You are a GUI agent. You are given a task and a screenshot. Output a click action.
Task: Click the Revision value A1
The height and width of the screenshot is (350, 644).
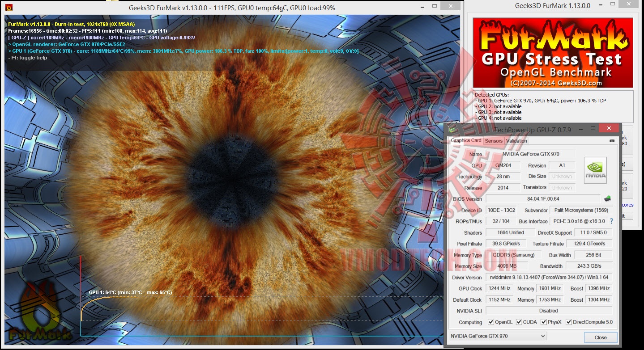pos(562,165)
